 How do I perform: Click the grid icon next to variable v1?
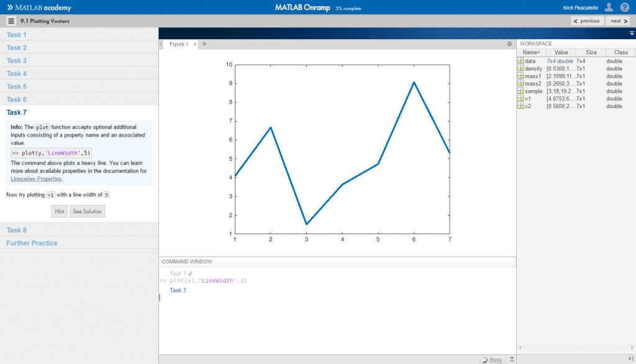click(522, 98)
